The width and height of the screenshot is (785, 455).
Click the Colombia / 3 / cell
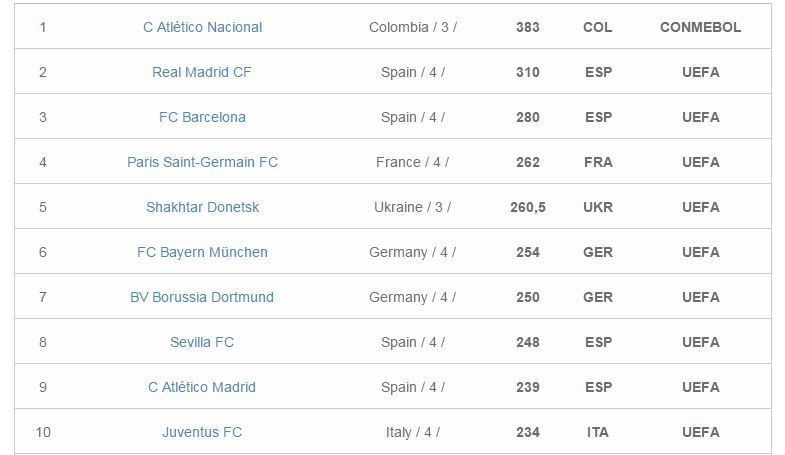[412, 27]
